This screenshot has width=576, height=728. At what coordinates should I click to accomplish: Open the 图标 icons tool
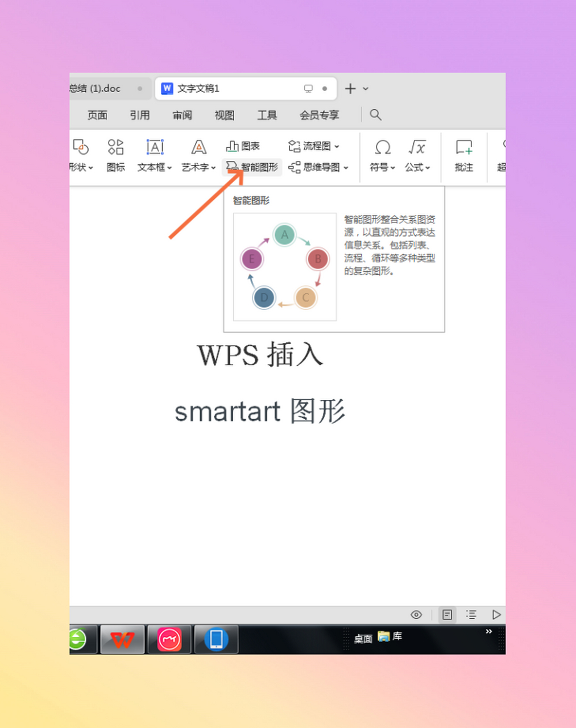(x=115, y=155)
